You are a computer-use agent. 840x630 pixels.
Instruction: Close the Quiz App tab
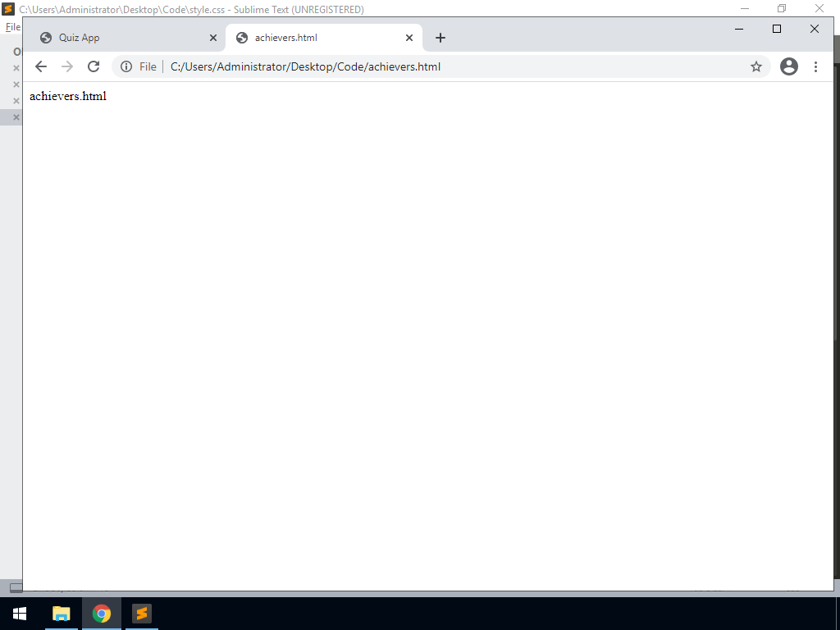pos(213,38)
